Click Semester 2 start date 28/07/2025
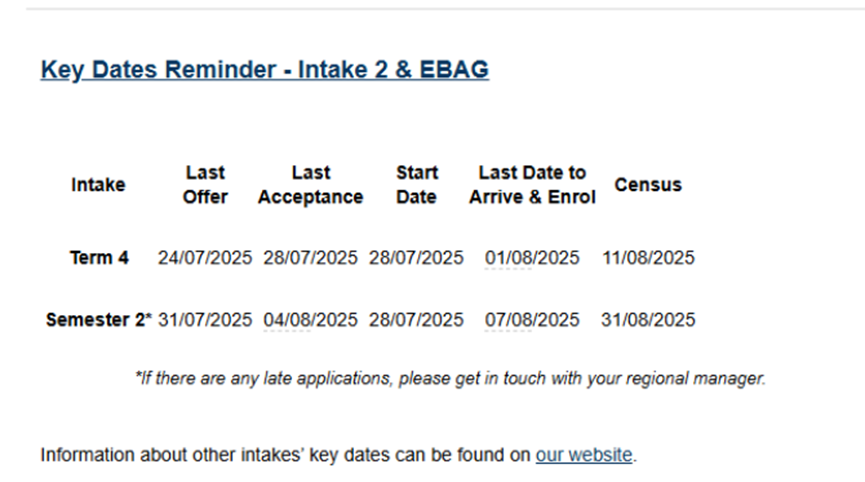The image size is (865, 482). (x=417, y=319)
